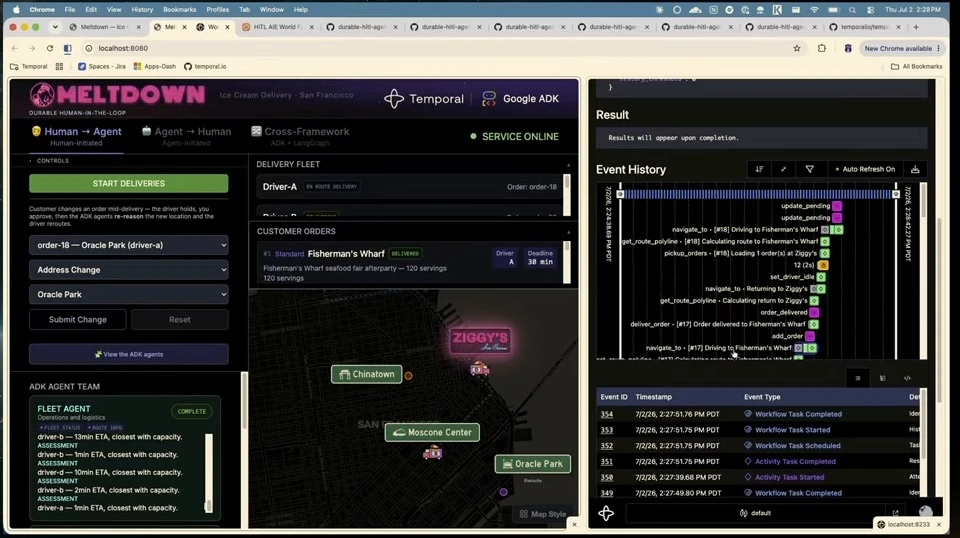
Task: Click the apps grid icon in bookmarks bar
Action: [x=59, y=66]
